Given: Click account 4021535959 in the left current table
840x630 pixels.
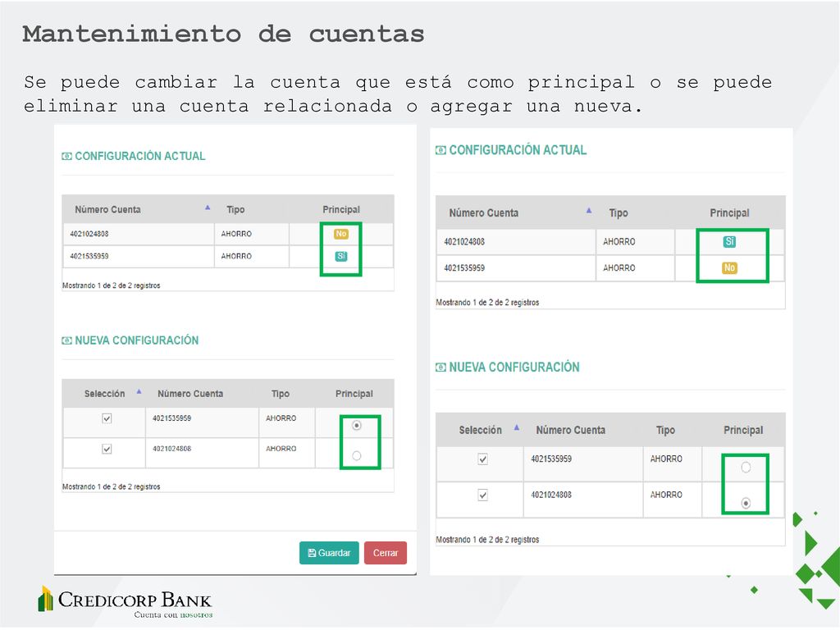Looking at the screenshot, I should (89, 257).
